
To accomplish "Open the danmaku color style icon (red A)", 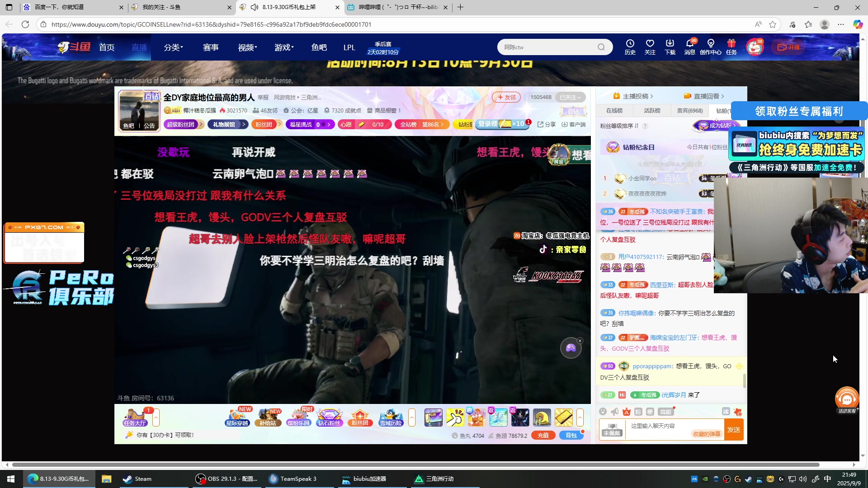I will [x=626, y=411].
